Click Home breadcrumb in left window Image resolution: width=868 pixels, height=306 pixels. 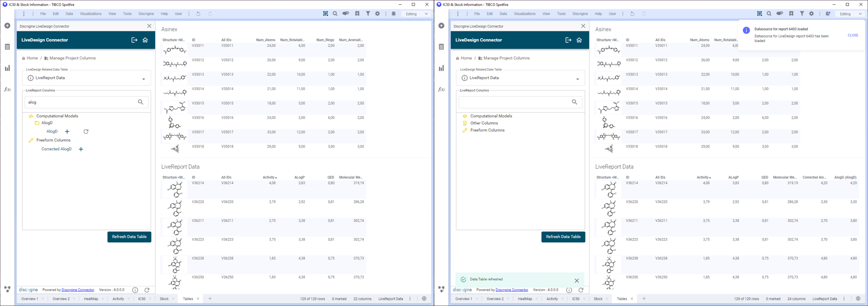click(30, 58)
